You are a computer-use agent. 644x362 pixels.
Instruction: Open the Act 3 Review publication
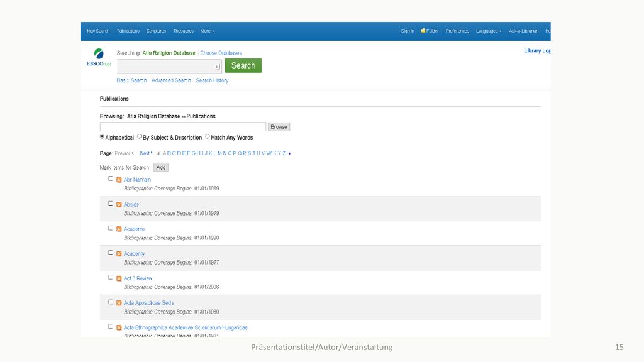pos(138,278)
